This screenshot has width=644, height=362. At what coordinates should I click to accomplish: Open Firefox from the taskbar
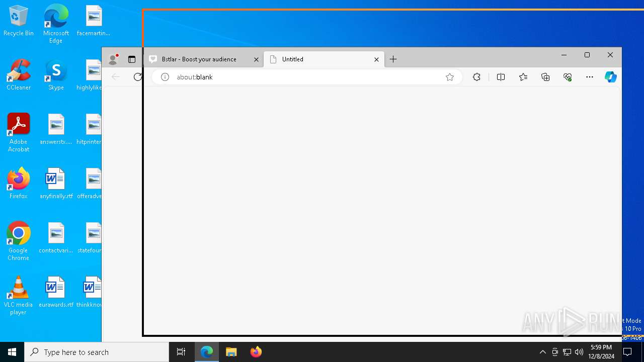click(256, 352)
